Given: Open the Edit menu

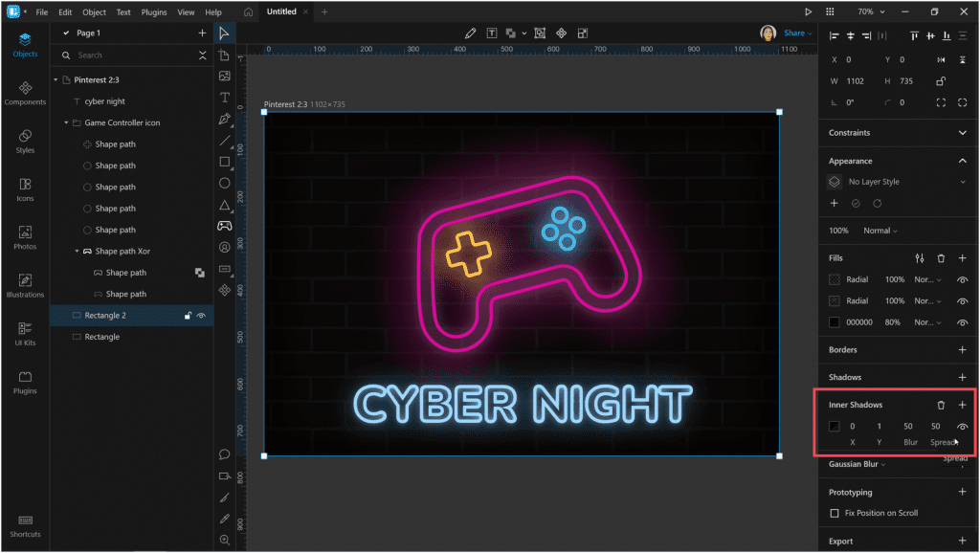Looking at the screenshot, I should pyautogui.click(x=65, y=12).
